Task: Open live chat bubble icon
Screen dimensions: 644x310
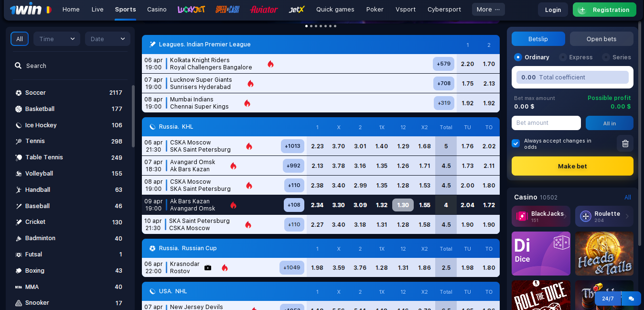Action: [631, 299]
